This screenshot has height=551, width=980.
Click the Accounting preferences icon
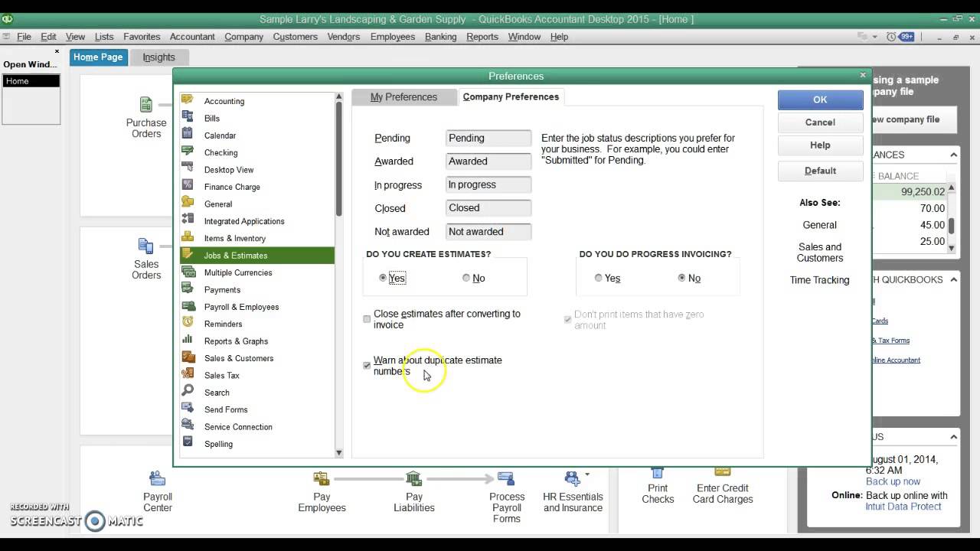(188, 100)
